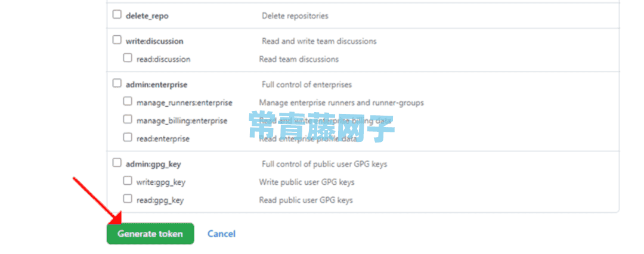Tick the read:discussion checkbox

click(x=128, y=58)
